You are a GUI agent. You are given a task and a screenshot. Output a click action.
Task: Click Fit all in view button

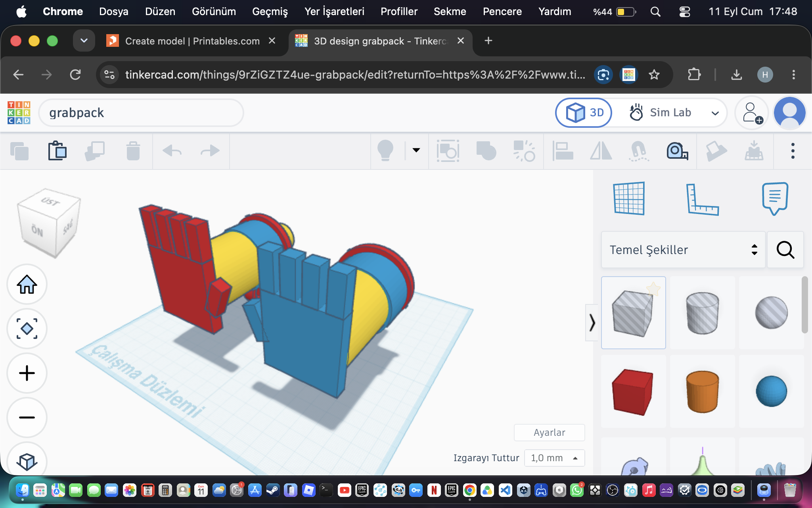[27, 329]
